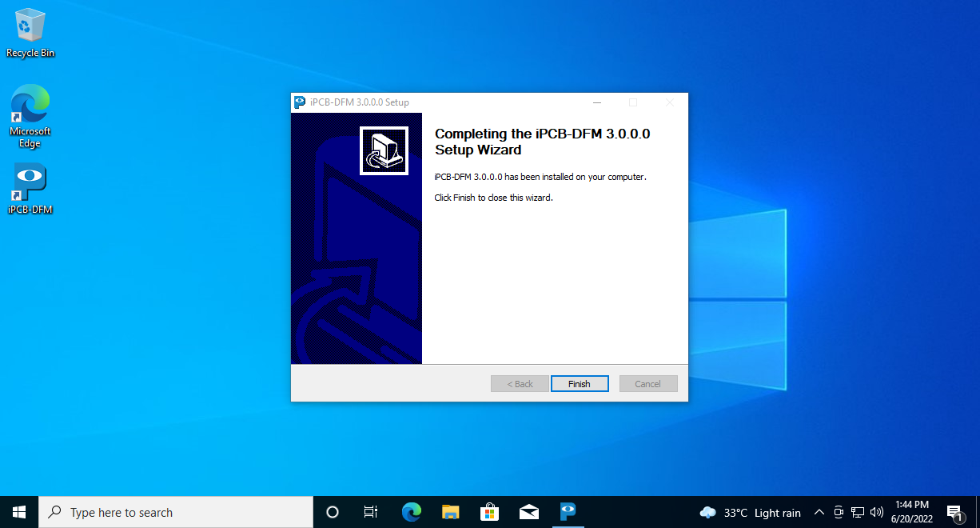The width and height of the screenshot is (980, 528).
Task: Minimize the iPCB-DFM Setup window
Action: [x=596, y=102]
